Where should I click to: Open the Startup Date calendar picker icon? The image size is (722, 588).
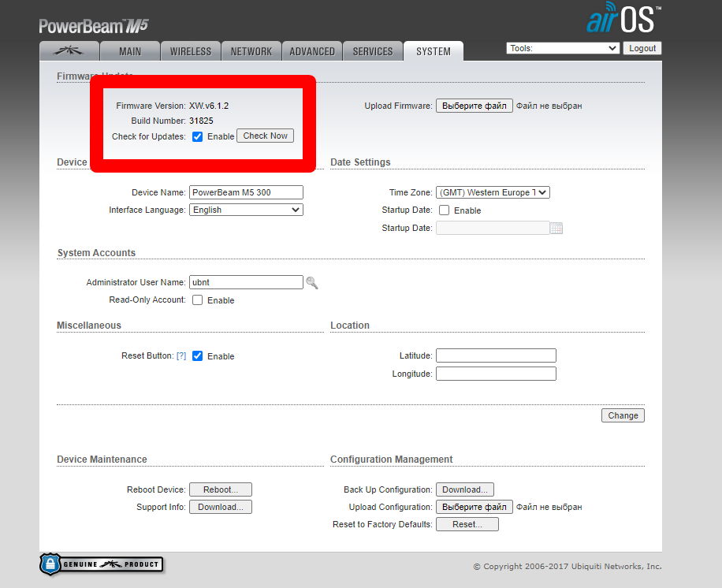click(556, 228)
